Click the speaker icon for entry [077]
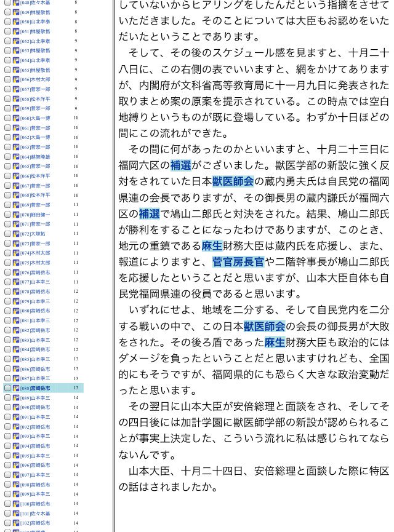394x532 pixels. (x=16, y=282)
